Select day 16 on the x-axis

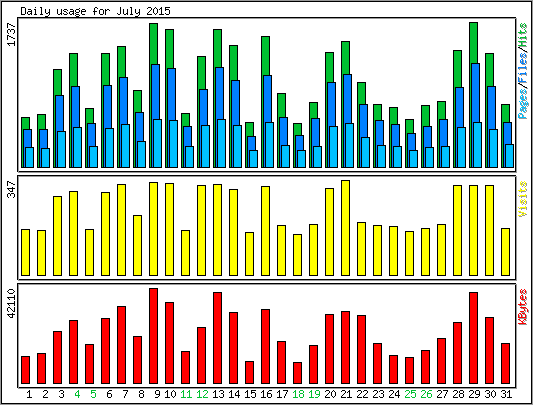click(266, 394)
